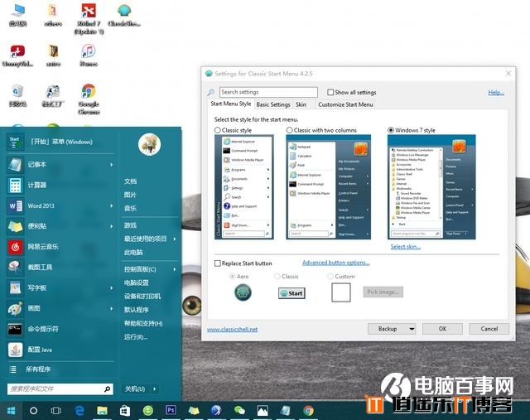Open File Explorer from the taskbar

[x=102, y=411]
